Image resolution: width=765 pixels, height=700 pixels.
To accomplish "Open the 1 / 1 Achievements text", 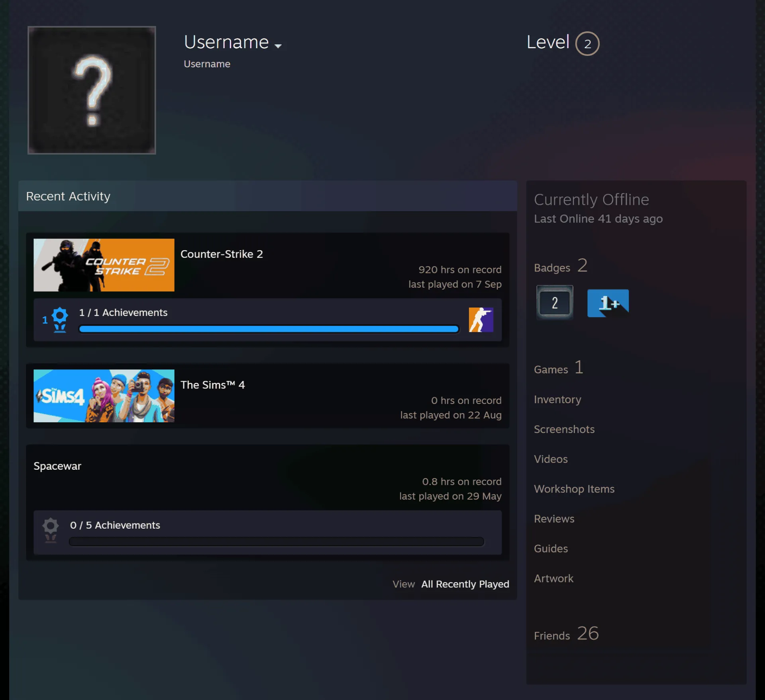I will coord(123,312).
